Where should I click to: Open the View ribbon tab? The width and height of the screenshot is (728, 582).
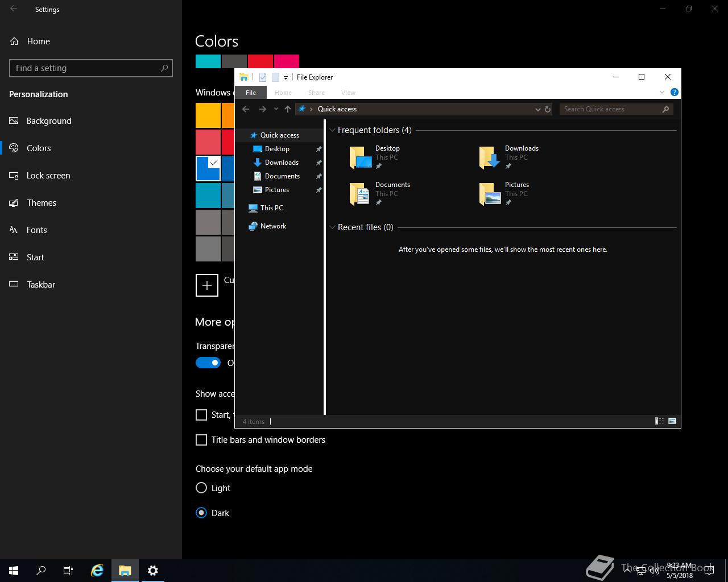point(348,93)
